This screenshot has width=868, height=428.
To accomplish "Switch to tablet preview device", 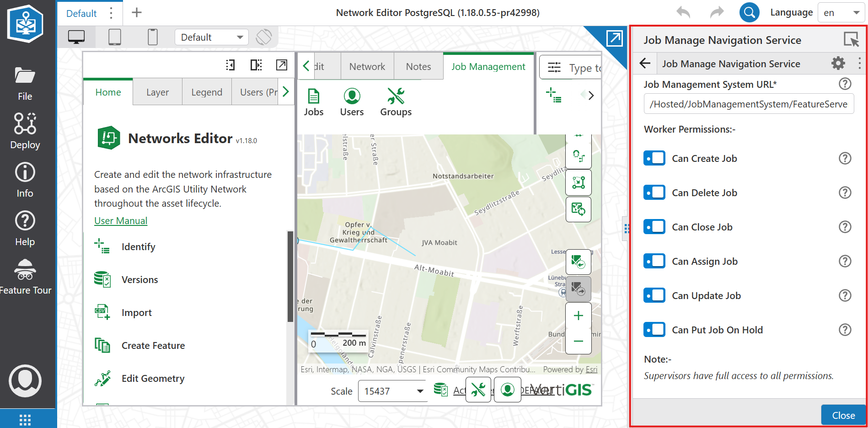I will point(115,37).
